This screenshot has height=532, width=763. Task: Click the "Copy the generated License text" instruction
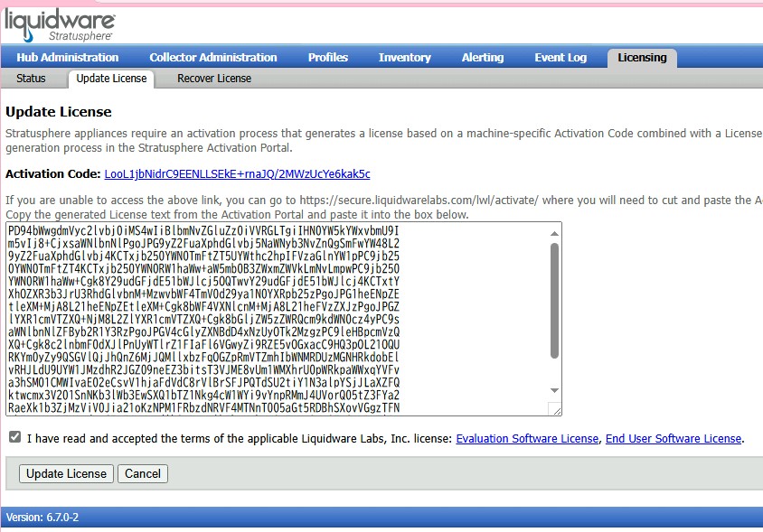click(237, 214)
